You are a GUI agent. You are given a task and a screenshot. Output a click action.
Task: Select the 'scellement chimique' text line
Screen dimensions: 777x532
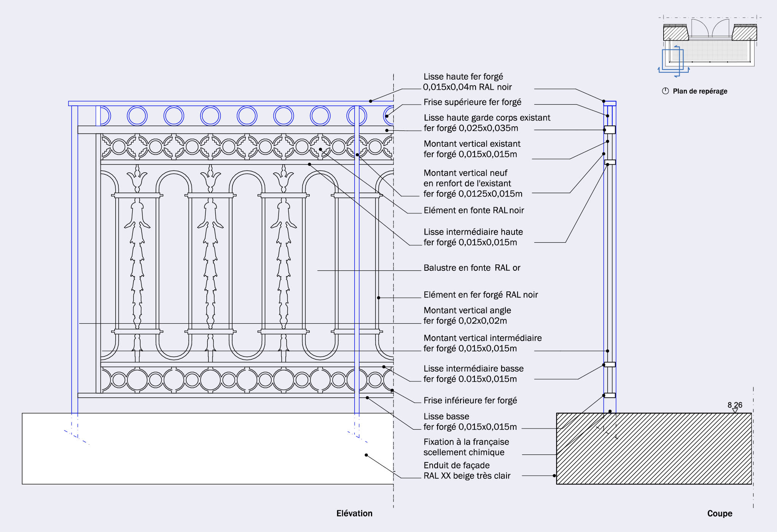click(x=464, y=453)
